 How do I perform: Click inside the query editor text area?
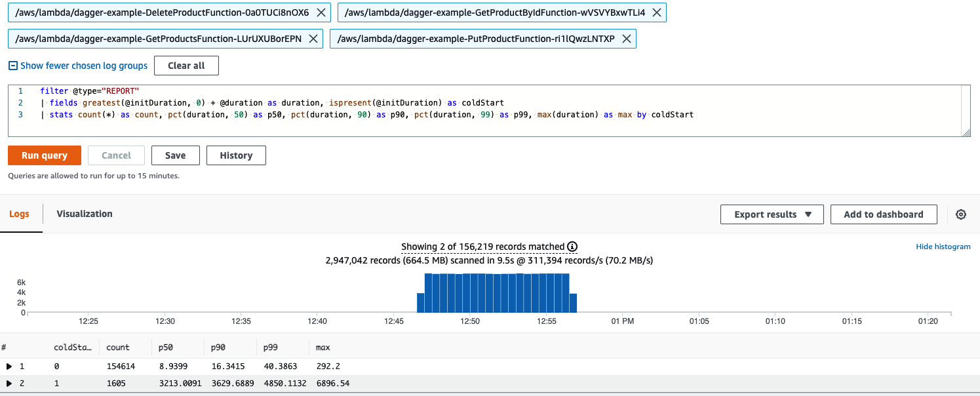[490, 110]
